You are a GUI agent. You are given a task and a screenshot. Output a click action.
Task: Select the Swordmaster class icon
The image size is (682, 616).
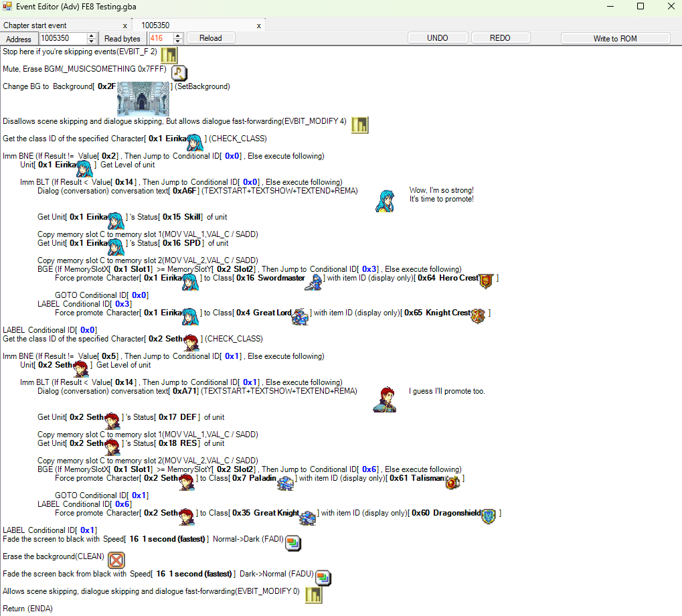coord(313,281)
